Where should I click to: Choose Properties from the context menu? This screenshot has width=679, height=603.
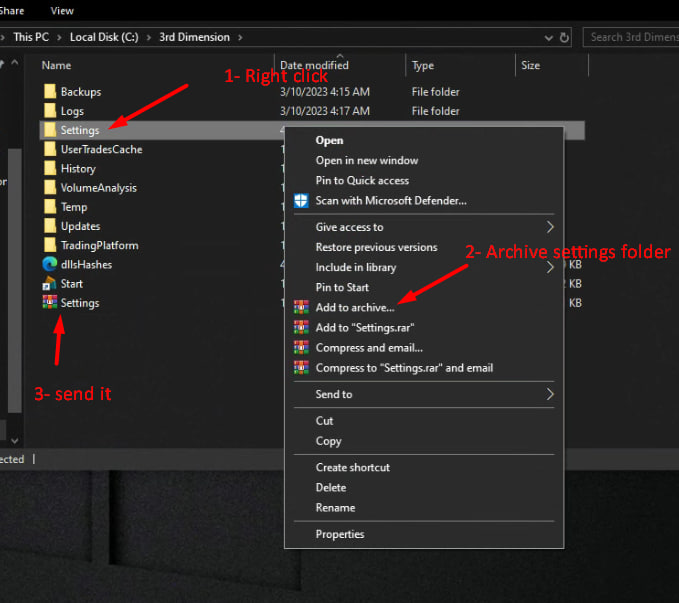tap(339, 534)
